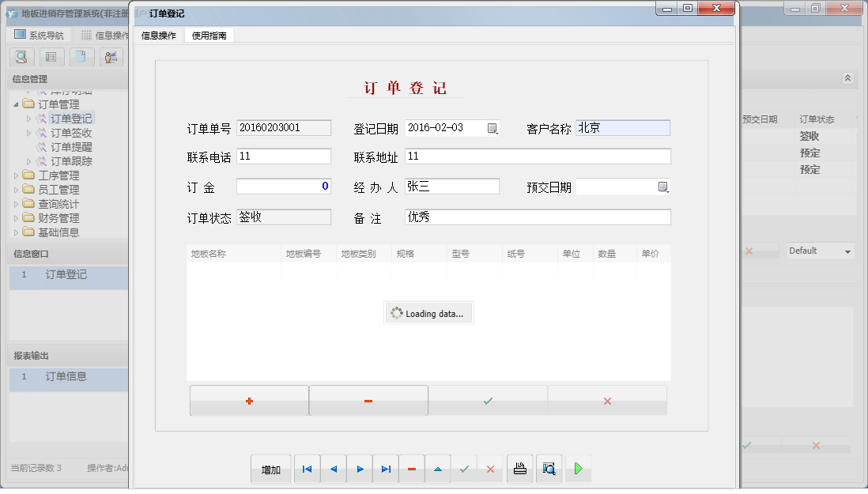Open the report list icon

pyautogui.click(x=51, y=57)
